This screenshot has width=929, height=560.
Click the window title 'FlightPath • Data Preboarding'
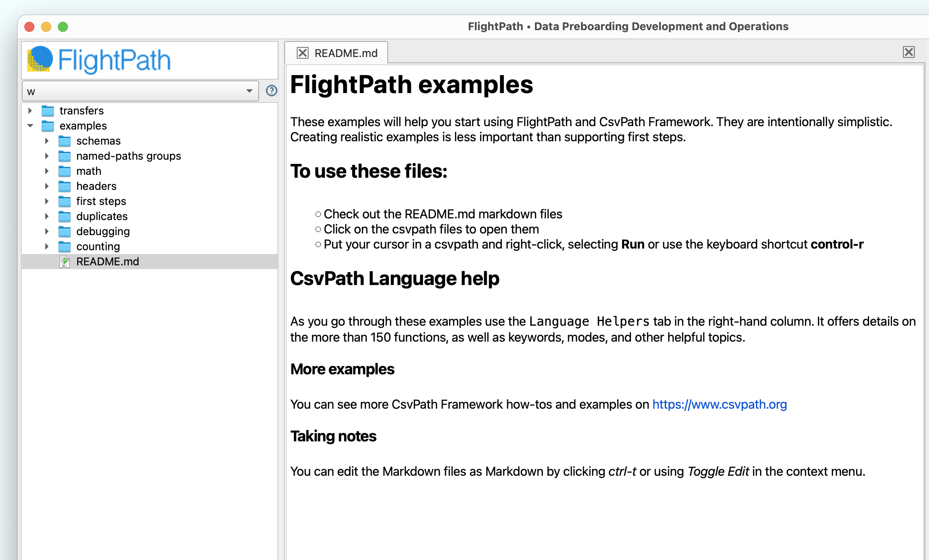pyautogui.click(x=628, y=26)
